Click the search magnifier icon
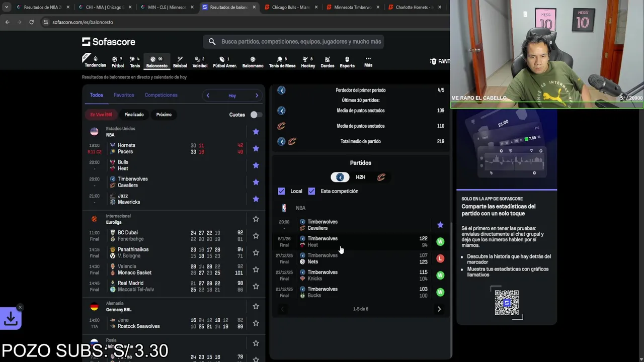644x362 pixels. (212, 42)
